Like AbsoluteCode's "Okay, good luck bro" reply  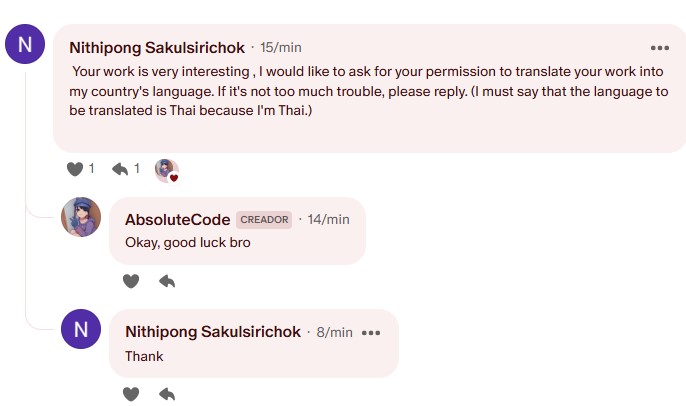[x=131, y=281]
